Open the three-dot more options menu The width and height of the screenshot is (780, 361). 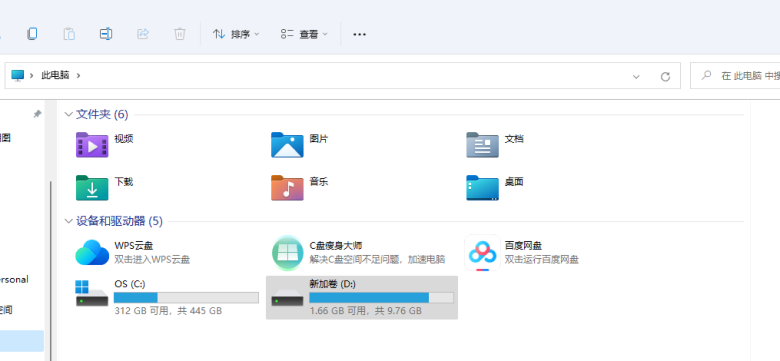[x=359, y=34]
